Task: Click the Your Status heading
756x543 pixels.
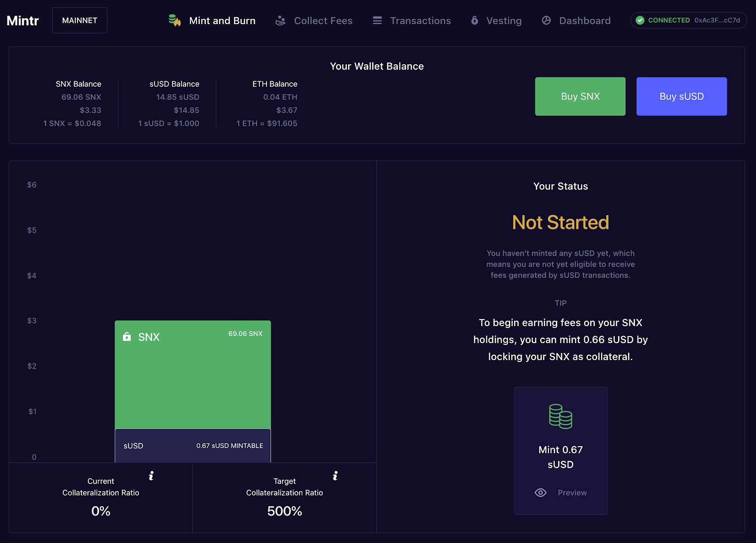Action: click(x=560, y=186)
